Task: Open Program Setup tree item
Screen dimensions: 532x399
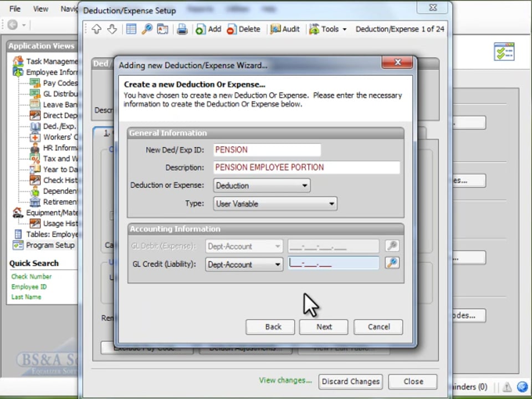Action: tap(44, 245)
